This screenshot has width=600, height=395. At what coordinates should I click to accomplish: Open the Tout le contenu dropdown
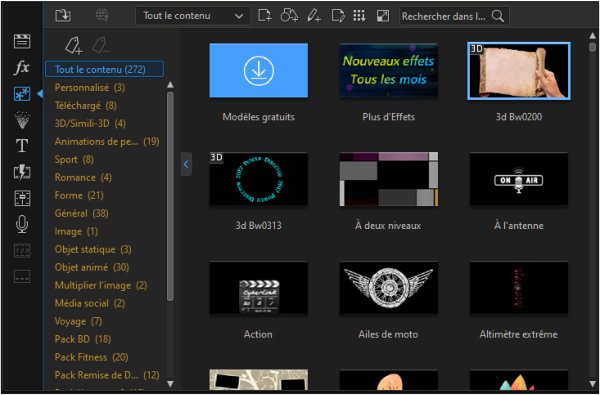[192, 16]
